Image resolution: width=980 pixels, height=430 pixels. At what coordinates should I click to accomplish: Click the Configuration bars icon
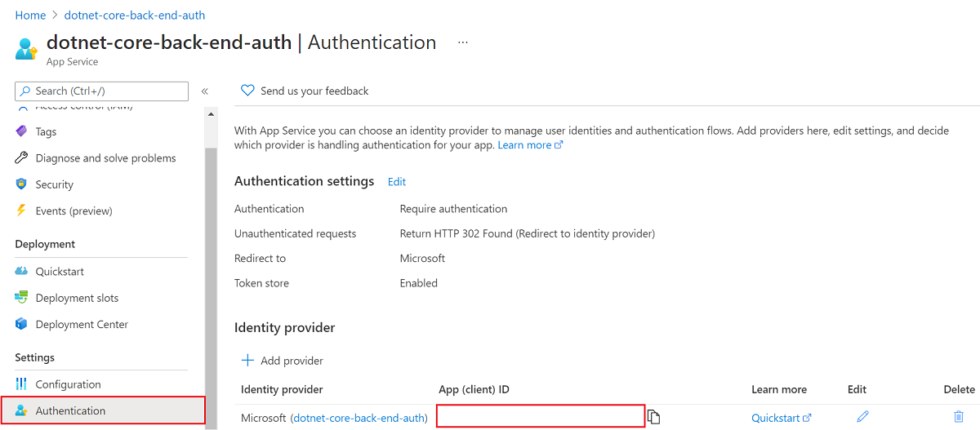pos(21,384)
